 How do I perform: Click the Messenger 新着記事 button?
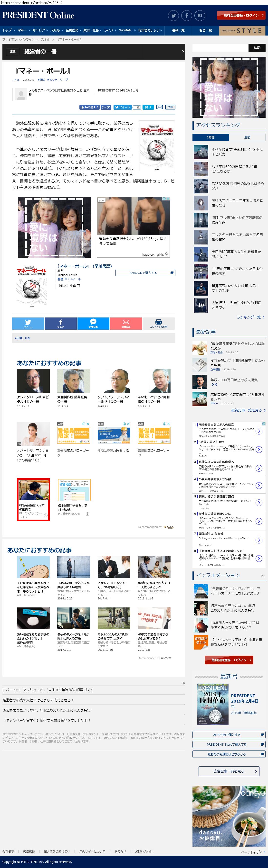(x=93, y=324)
